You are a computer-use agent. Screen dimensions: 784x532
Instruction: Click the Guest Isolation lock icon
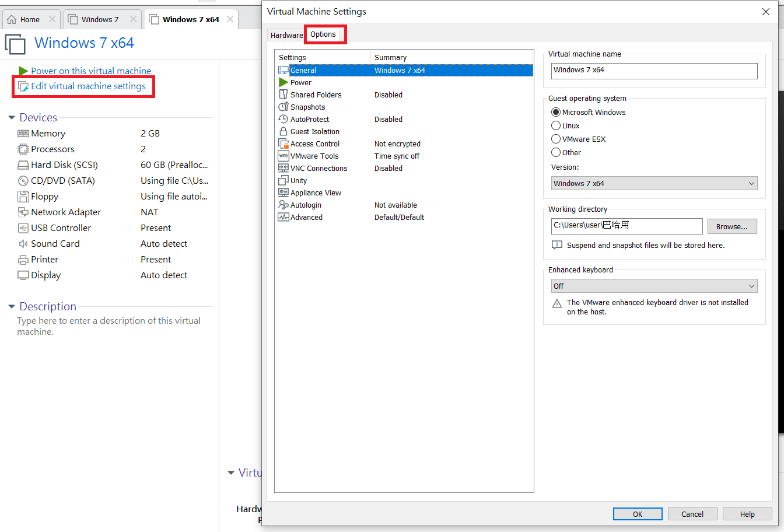pyautogui.click(x=283, y=131)
